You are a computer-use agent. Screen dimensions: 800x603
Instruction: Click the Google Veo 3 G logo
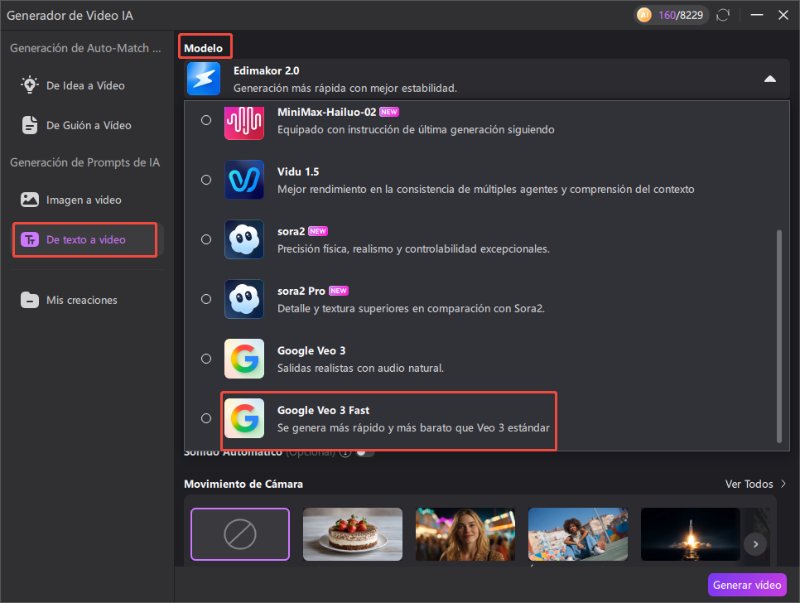point(243,359)
